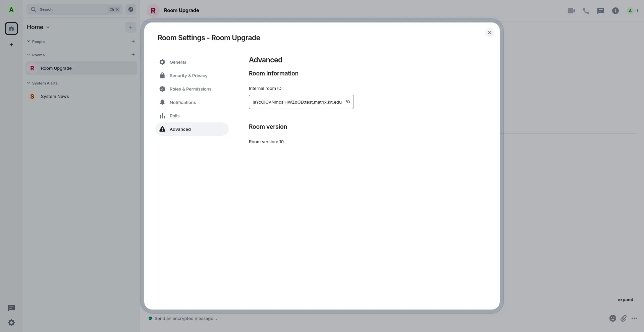Collapse the System Alerts section
The height and width of the screenshot is (332, 644).
tap(29, 83)
